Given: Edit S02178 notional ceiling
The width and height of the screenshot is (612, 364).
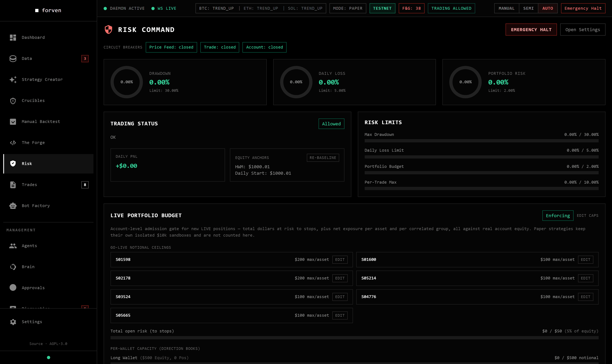Looking at the screenshot, I should pos(340,278).
